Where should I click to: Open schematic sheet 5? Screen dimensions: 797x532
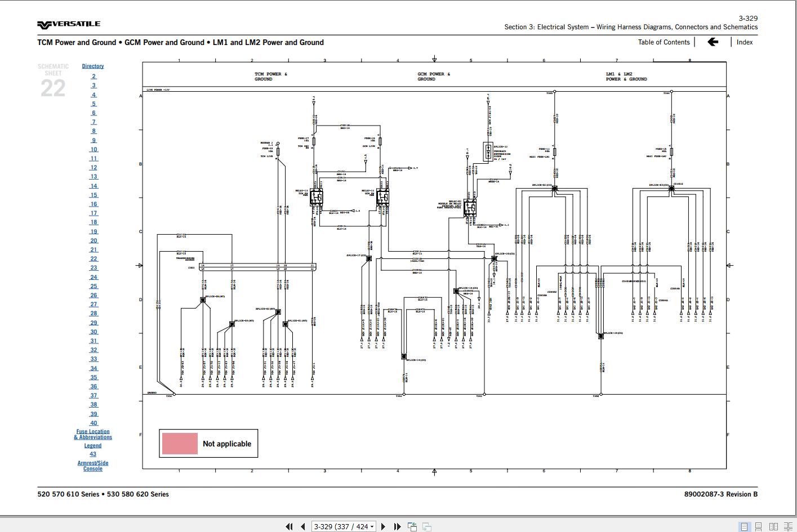(x=93, y=104)
